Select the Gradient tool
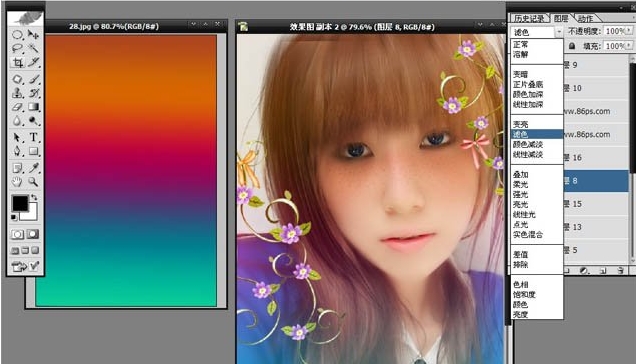 (x=33, y=107)
